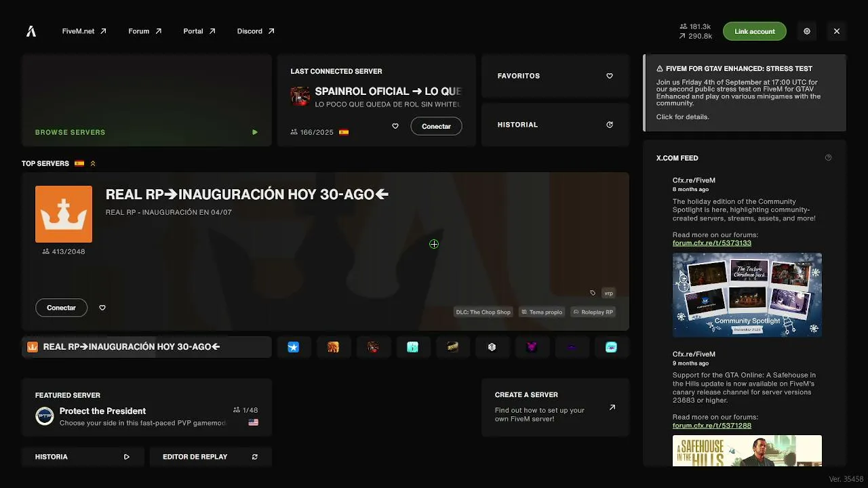The height and width of the screenshot is (488, 868).
Task: Open the Discord link in the top bar
Action: [x=256, y=31]
